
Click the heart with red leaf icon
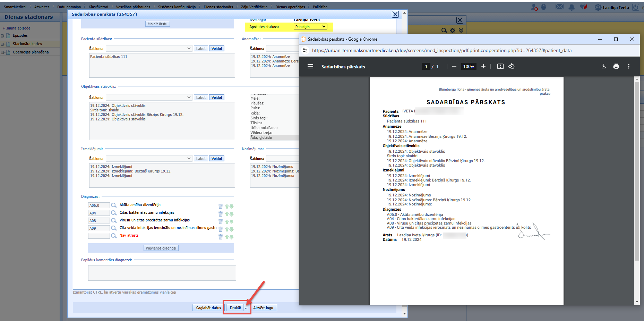(x=584, y=7)
